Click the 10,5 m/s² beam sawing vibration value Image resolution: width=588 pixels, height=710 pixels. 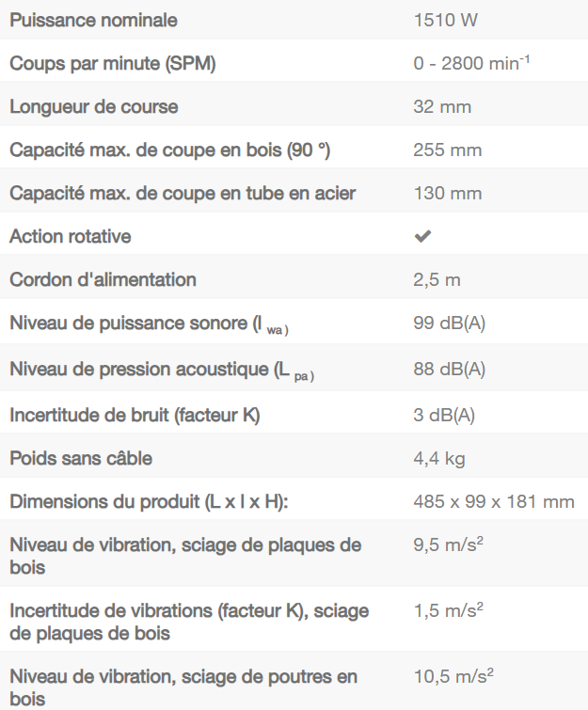click(x=453, y=676)
